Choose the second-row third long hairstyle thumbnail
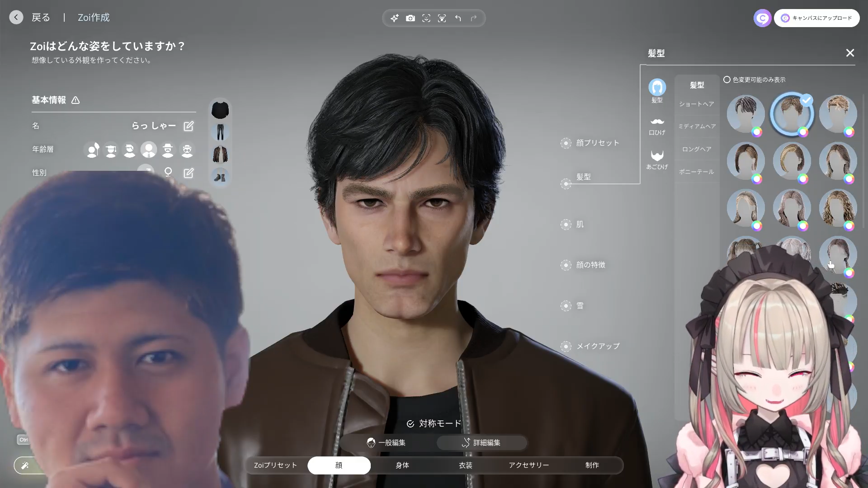The image size is (868, 488). [x=838, y=160]
